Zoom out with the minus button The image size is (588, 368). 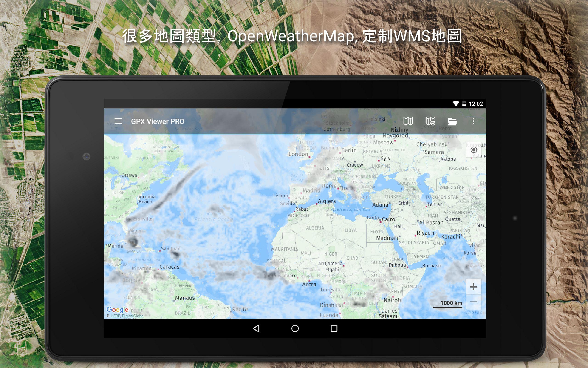point(474,302)
